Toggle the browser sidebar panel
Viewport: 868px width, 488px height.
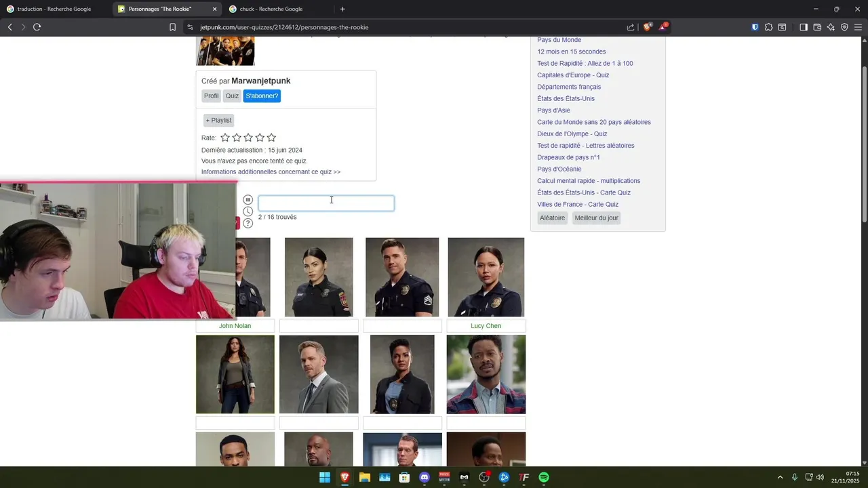coord(803,27)
